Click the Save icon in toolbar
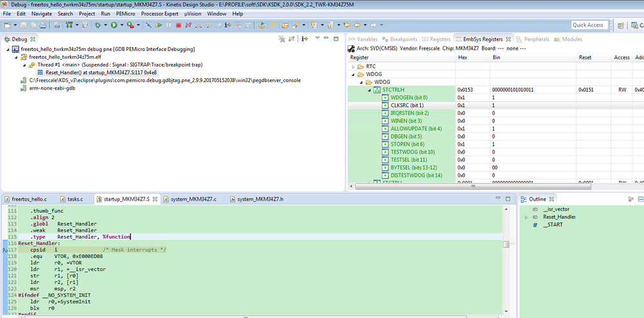 (x=23, y=25)
